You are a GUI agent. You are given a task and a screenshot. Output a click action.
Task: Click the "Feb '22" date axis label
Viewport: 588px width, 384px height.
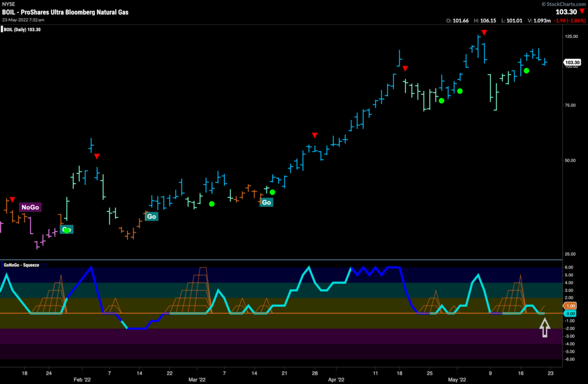coord(82,379)
